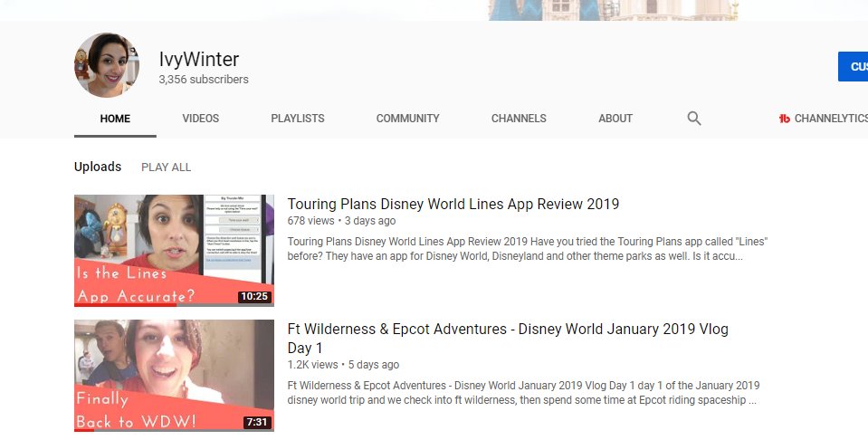The height and width of the screenshot is (440, 868).
Task: Click the Play All uploads link
Action: 166,167
